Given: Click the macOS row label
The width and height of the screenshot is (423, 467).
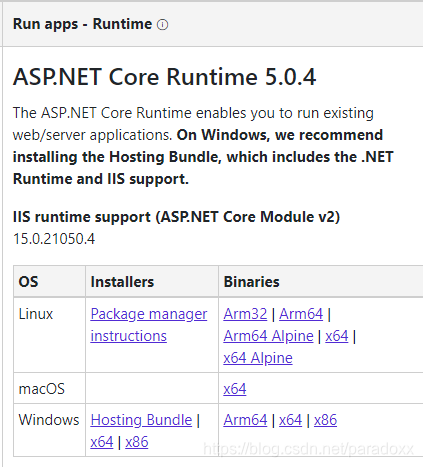Looking at the screenshot, I should (x=42, y=389).
